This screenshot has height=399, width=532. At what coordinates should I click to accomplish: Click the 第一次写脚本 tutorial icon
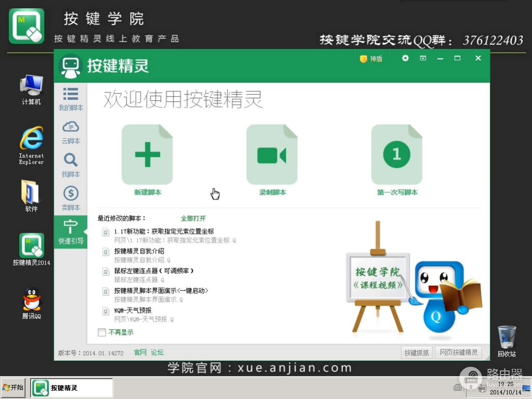[397, 154]
